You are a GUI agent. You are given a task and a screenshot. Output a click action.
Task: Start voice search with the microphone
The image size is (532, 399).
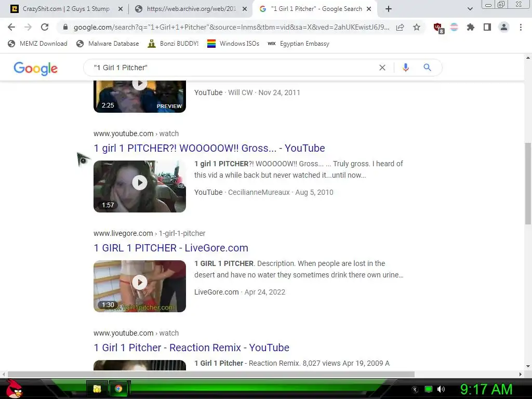coord(405,68)
